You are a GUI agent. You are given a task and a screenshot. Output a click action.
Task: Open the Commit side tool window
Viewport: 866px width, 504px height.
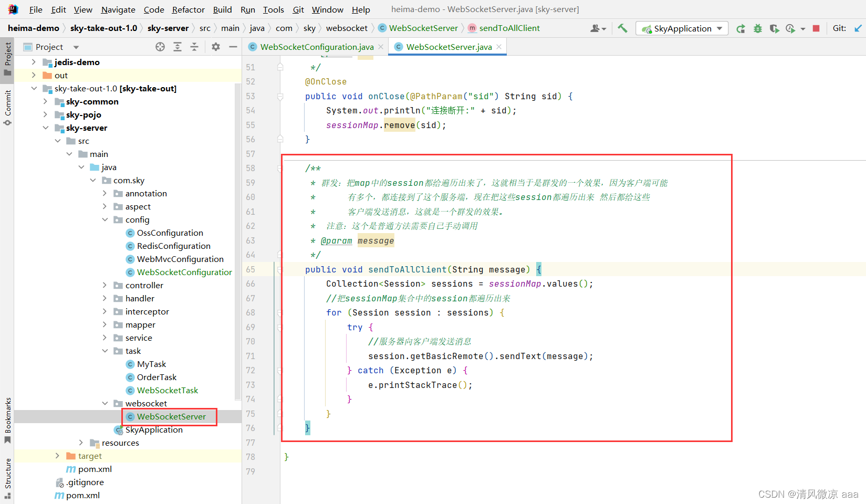(x=7, y=108)
